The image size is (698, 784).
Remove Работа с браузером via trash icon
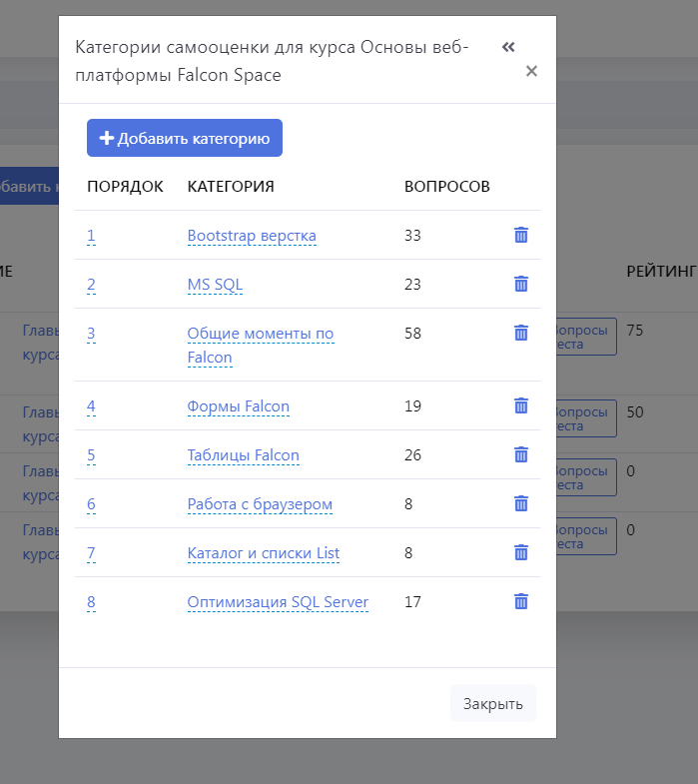[x=520, y=504]
